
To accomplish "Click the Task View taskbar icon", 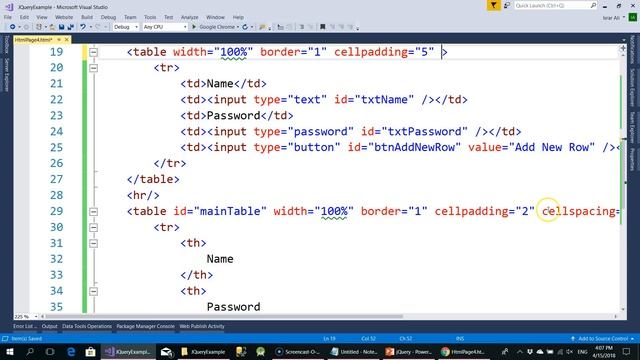I will click(50, 351).
